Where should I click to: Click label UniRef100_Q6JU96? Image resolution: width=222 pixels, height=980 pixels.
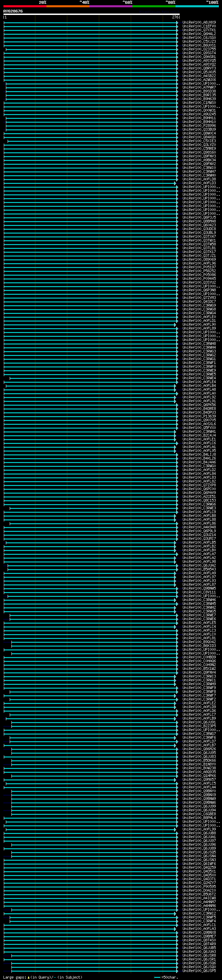(x=199, y=844)
